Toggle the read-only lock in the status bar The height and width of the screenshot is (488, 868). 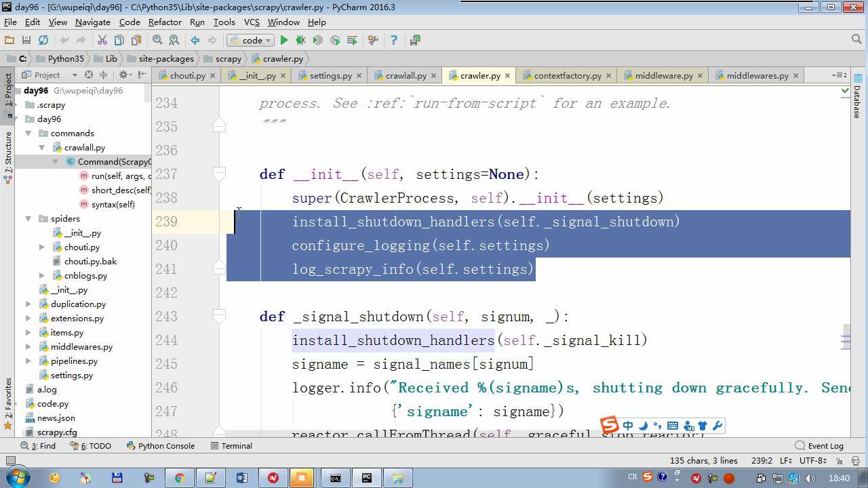click(x=841, y=460)
